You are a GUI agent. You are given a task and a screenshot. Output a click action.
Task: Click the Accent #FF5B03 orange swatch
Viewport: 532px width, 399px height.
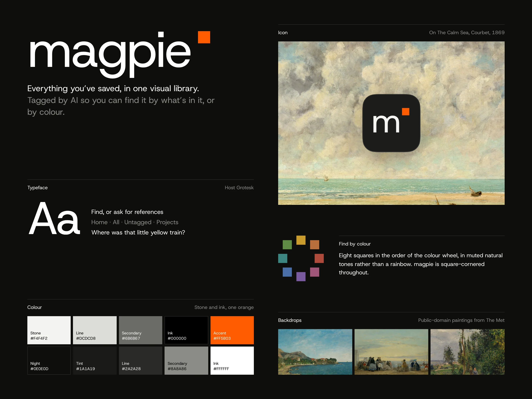(x=232, y=330)
